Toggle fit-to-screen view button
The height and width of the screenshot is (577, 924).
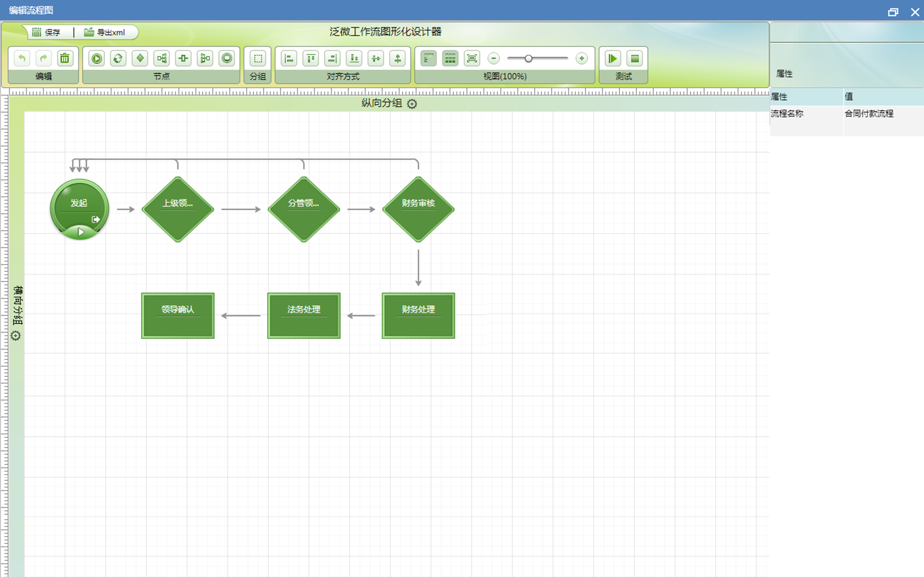pyautogui.click(x=472, y=58)
